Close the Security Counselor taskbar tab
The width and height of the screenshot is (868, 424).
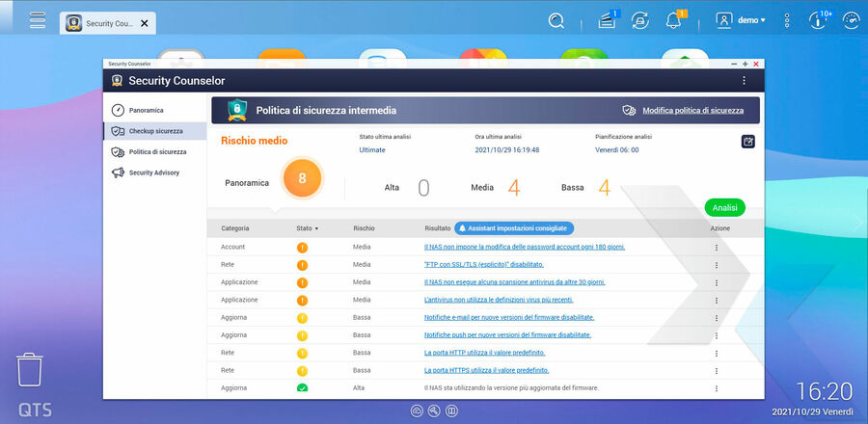pyautogui.click(x=145, y=22)
